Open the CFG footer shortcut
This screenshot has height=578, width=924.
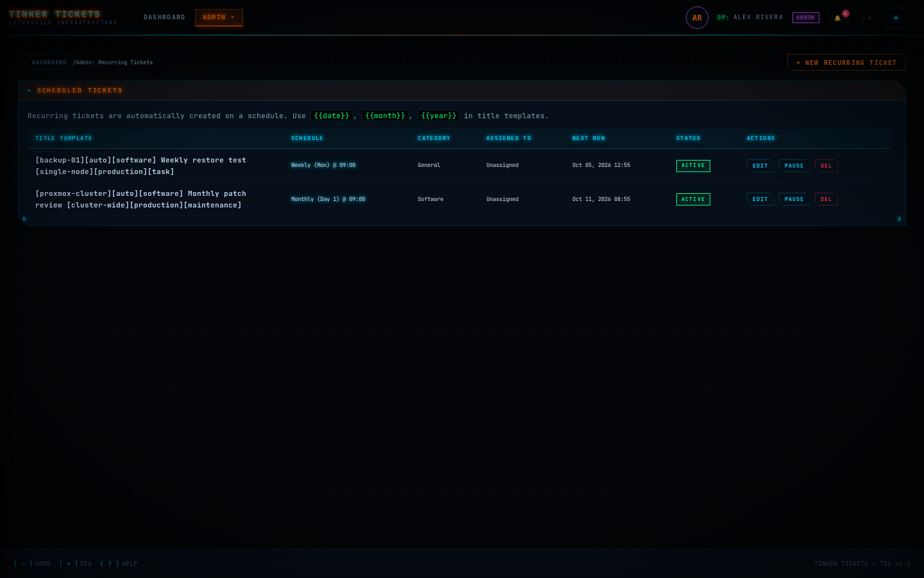click(76, 564)
